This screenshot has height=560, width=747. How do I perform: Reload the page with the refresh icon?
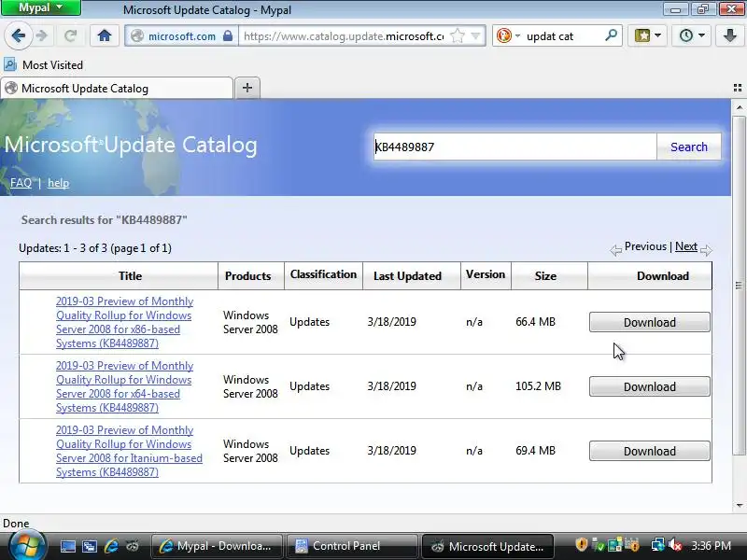(71, 35)
